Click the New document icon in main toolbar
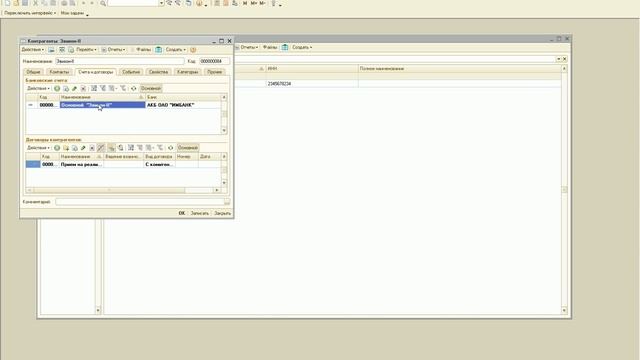 pyautogui.click(x=7, y=3)
